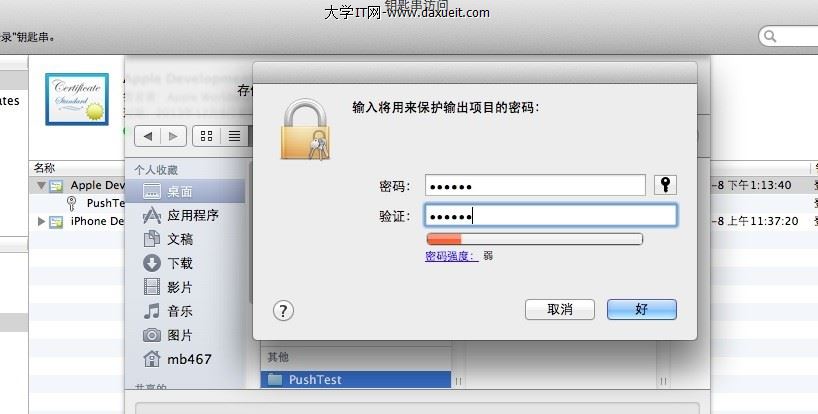Viewport: 818px width, 414px height.
Task: Open the 密码强度 password strength link
Action: (x=451, y=256)
